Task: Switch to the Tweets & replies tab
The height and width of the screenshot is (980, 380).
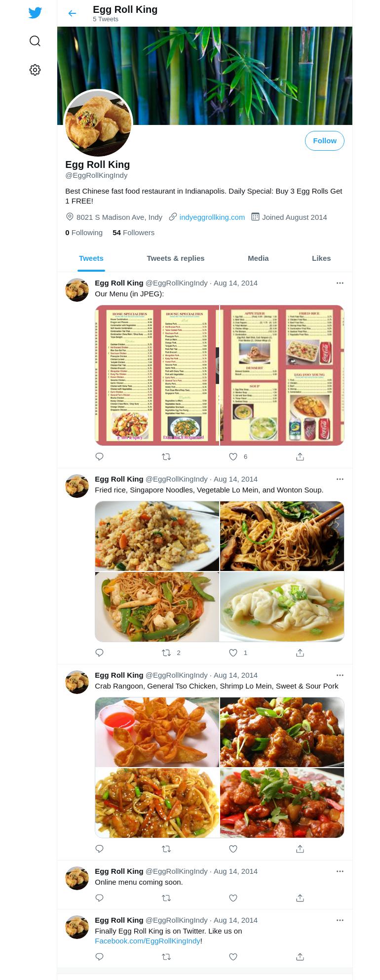Action: 176,258
